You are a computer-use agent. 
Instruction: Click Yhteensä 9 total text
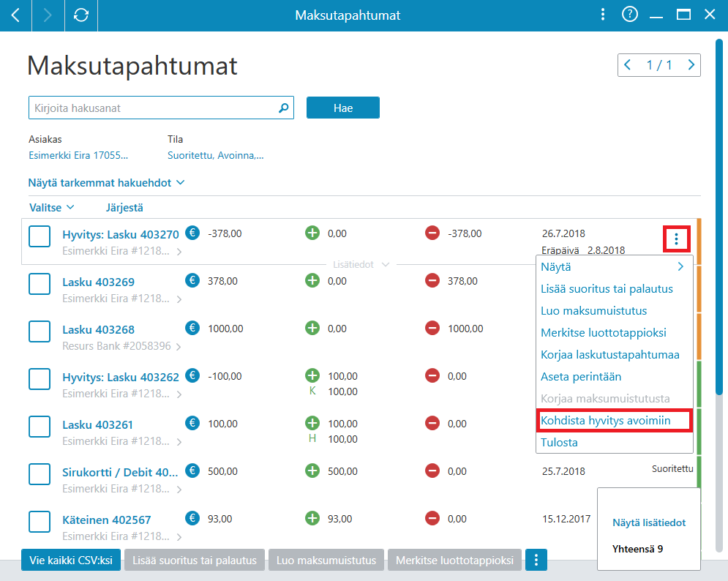[x=637, y=549]
